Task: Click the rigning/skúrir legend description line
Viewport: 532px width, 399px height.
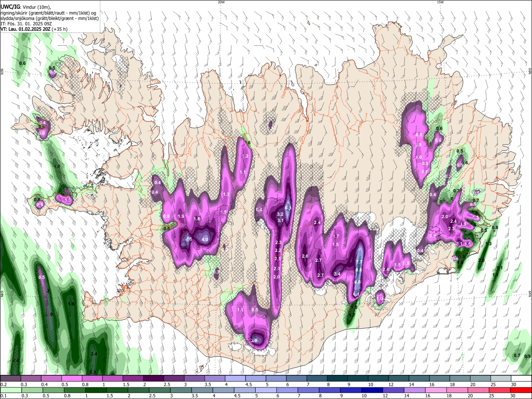Action: [48, 13]
